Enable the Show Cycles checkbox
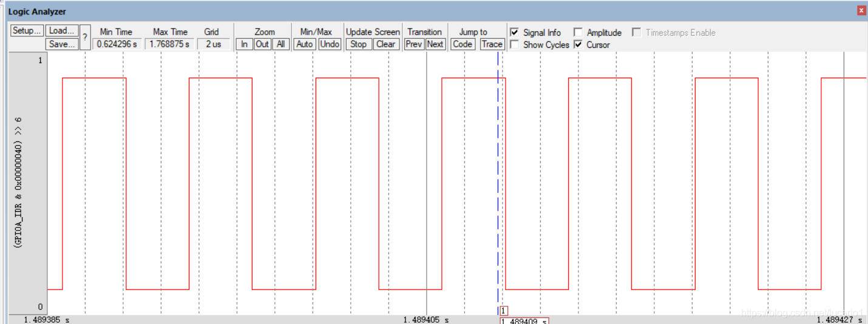The height and width of the screenshot is (324, 868). pyautogui.click(x=515, y=44)
